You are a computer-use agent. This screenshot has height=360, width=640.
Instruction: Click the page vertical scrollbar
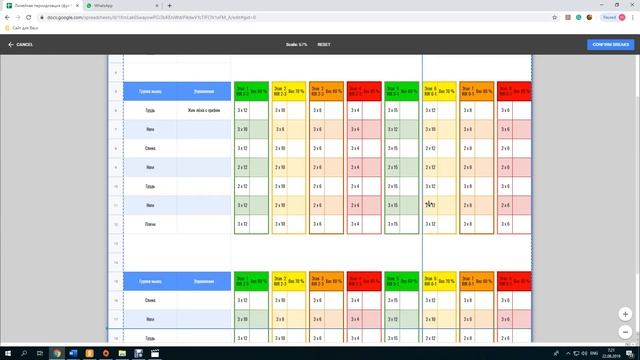pyautogui.click(x=638, y=184)
